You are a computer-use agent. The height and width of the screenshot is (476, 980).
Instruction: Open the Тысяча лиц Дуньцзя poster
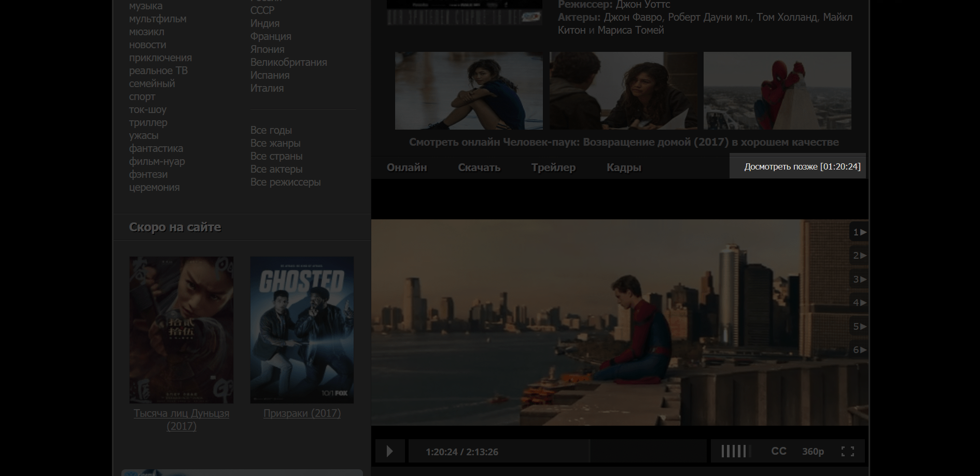click(181, 330)
